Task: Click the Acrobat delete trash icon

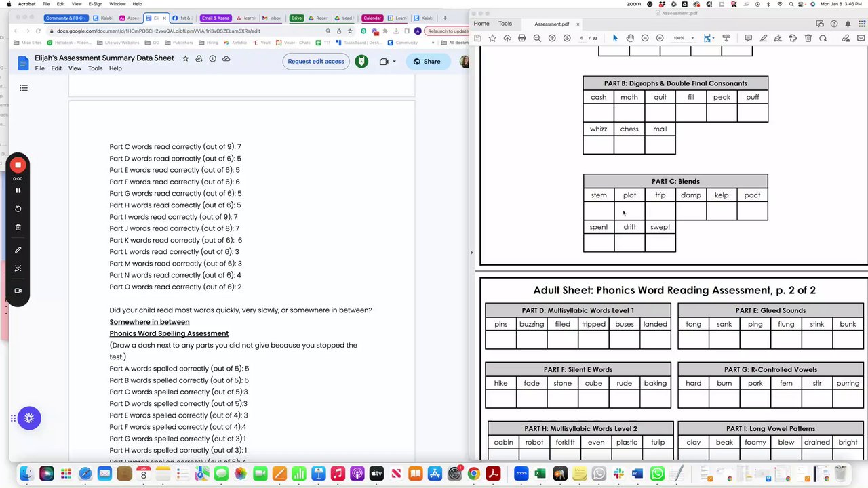Action: (808, 38)
